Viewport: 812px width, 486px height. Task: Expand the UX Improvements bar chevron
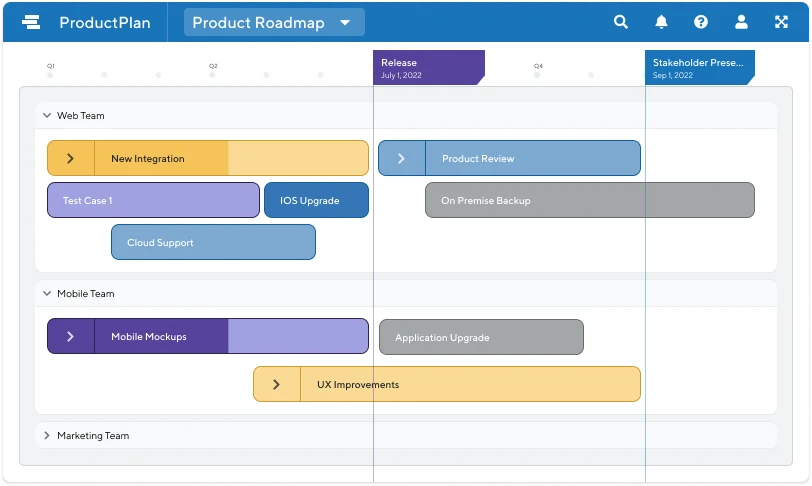click(277, 384)
